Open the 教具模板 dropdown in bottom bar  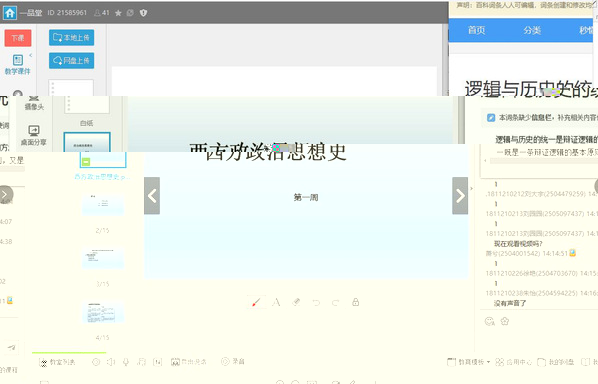(x=468, y=362)
